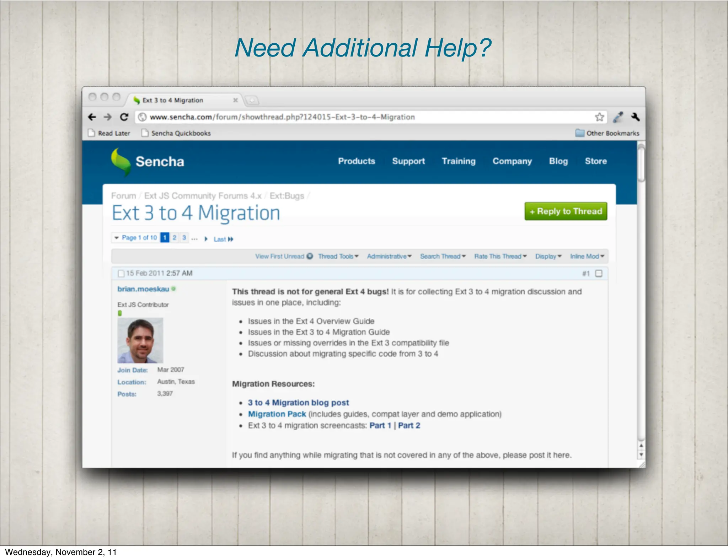Tick the checkbox on post #1 header right
Image resolution: width=728 pixels, height=560 pixels.
click(x=599, y=273)
